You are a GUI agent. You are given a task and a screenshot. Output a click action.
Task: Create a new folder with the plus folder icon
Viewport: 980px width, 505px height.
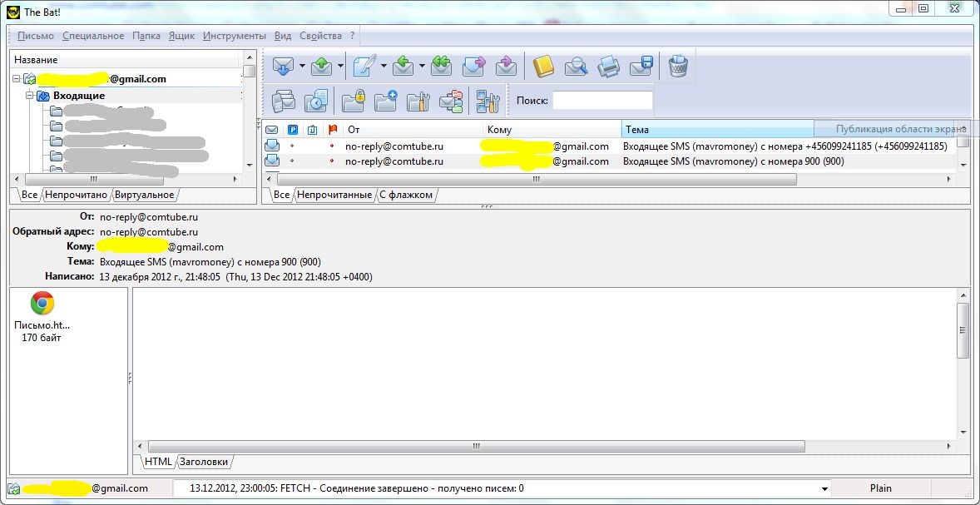[386, 100]
